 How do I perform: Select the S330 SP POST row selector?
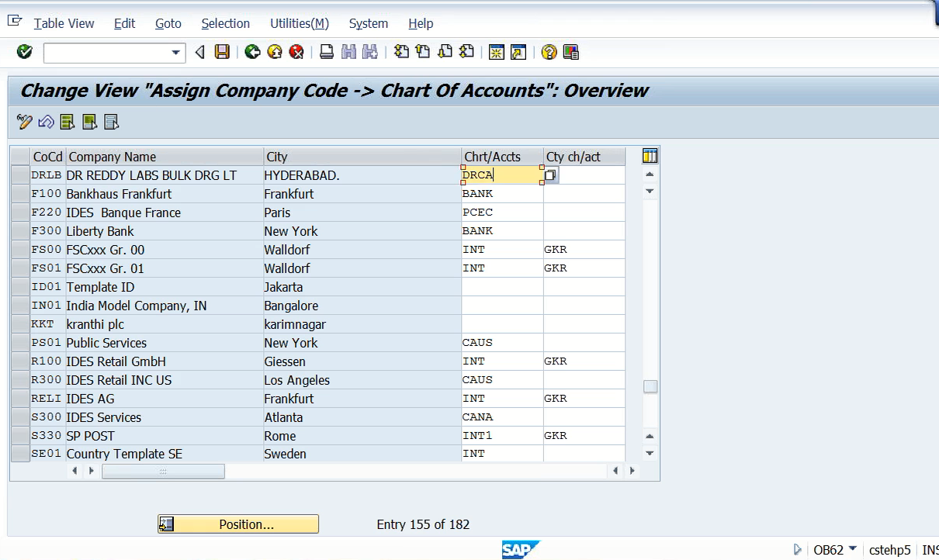[x=20, y=436]
